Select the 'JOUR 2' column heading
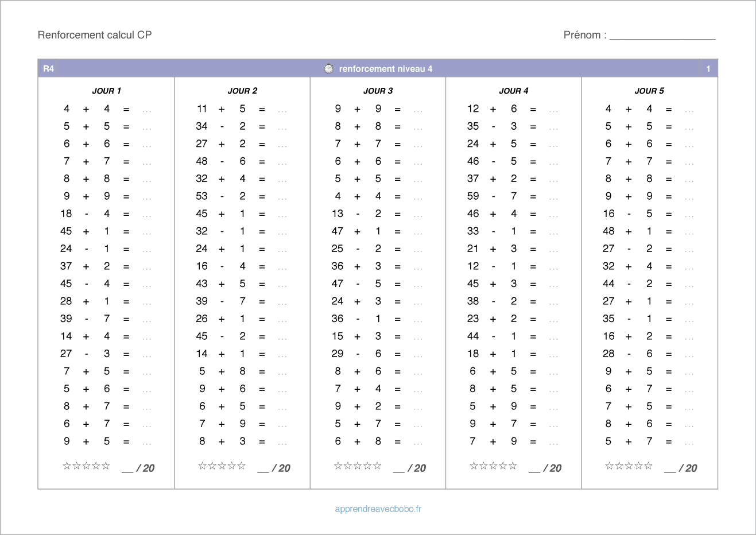The width and height of the screenshot is (756, 535). coord(242,91)
